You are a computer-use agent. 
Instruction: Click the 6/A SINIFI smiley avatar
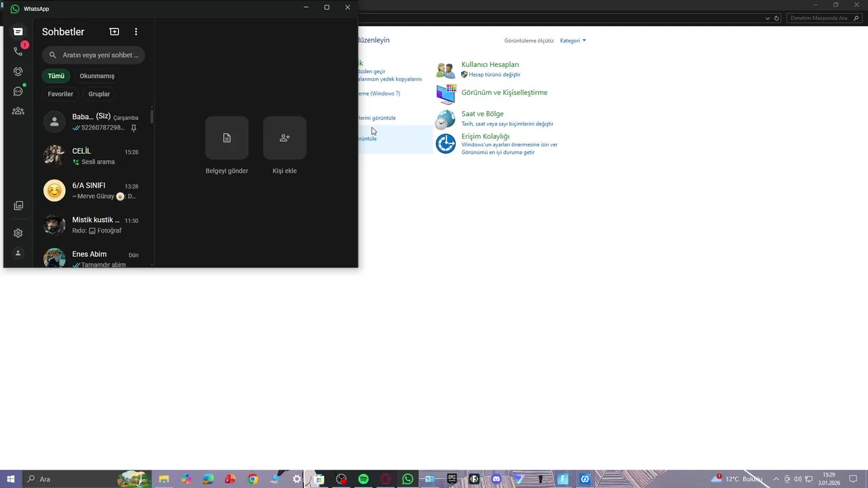coord(54,190)
